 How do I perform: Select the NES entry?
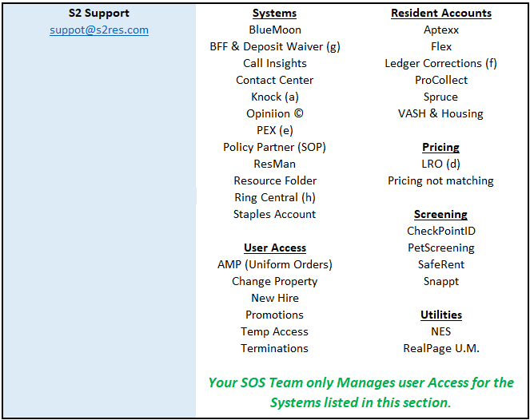(x=441, y=331)
